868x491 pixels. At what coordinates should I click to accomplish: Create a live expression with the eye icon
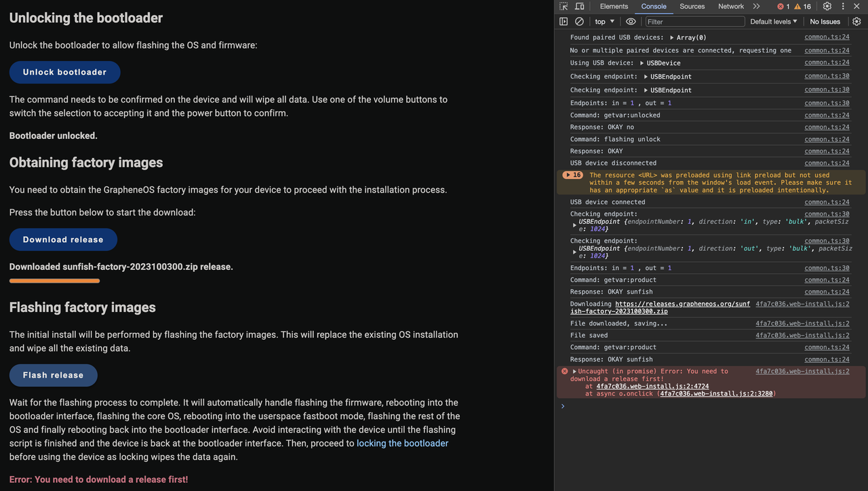point(631,22)
